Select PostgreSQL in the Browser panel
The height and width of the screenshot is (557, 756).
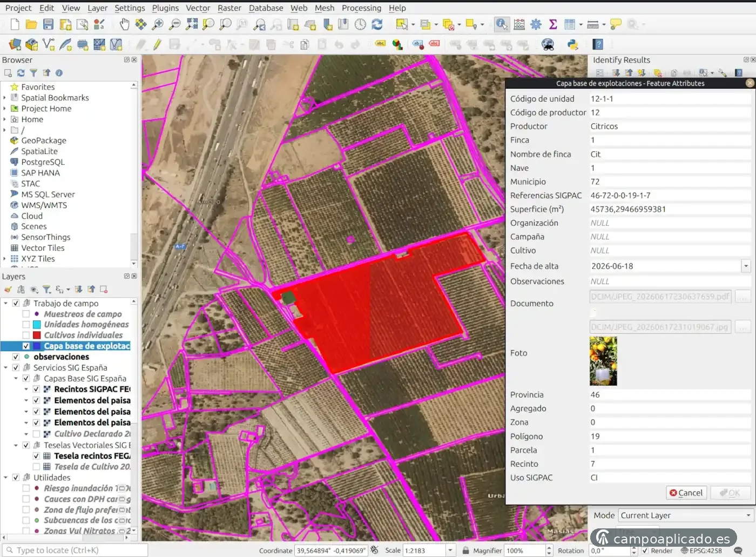click(43, 162)
